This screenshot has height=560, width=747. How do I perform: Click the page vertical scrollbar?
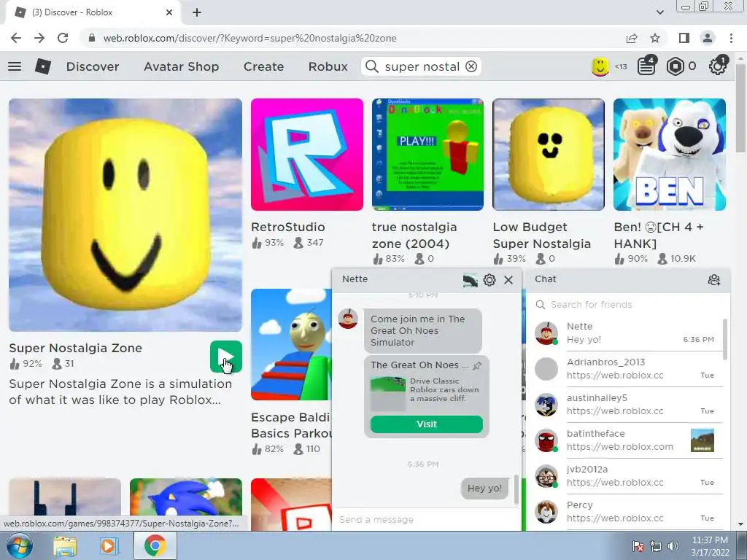(x=740, y=107)
